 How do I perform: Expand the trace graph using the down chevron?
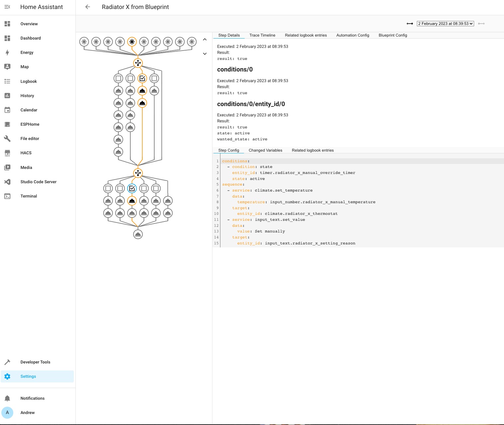(205, 54)
